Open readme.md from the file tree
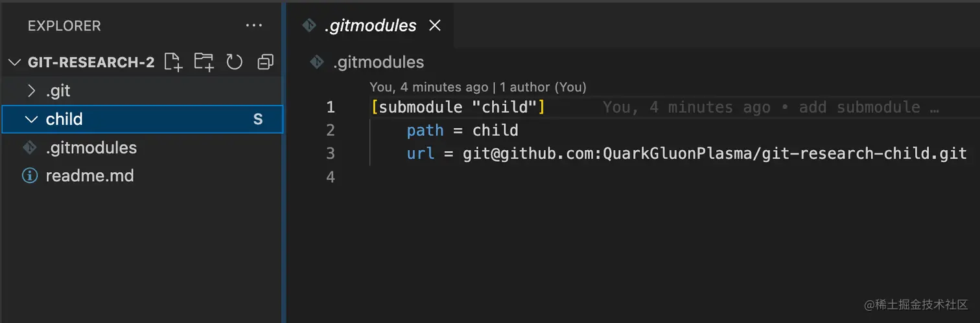 click(89, 175)
